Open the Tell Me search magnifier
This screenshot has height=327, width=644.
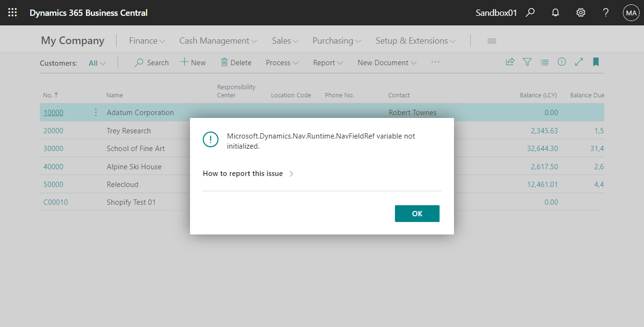(x=530, y=12)
